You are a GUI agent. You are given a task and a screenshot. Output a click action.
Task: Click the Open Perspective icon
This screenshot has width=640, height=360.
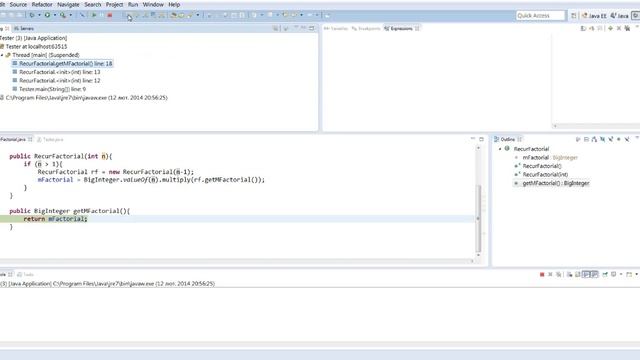tap(573, 16)
